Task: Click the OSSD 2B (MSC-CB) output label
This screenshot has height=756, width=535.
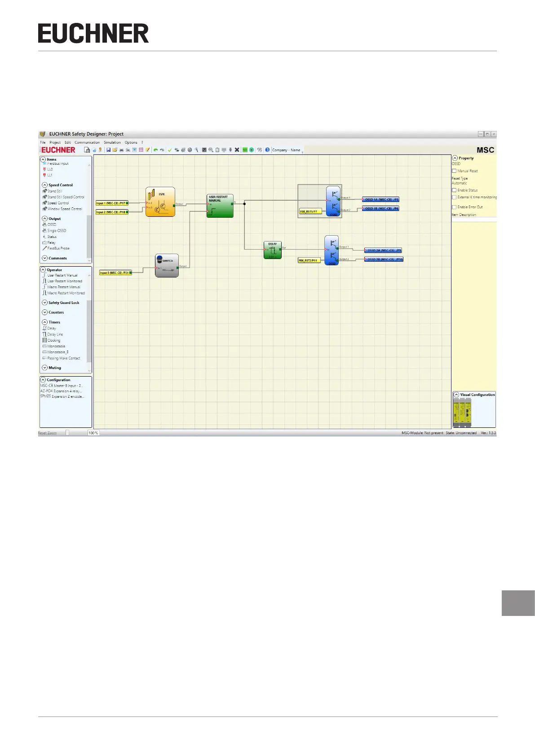Action: [x=384, y=259]
